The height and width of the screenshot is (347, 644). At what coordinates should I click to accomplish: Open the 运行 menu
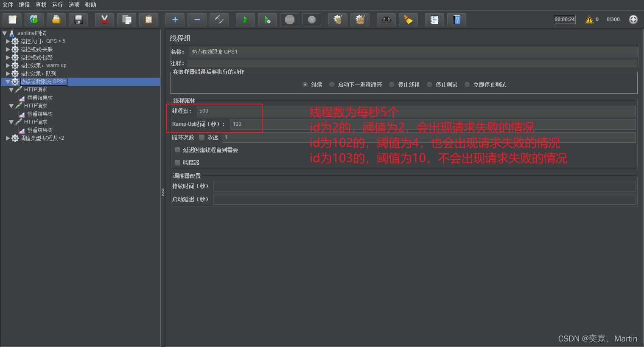(x=57, y=5)
